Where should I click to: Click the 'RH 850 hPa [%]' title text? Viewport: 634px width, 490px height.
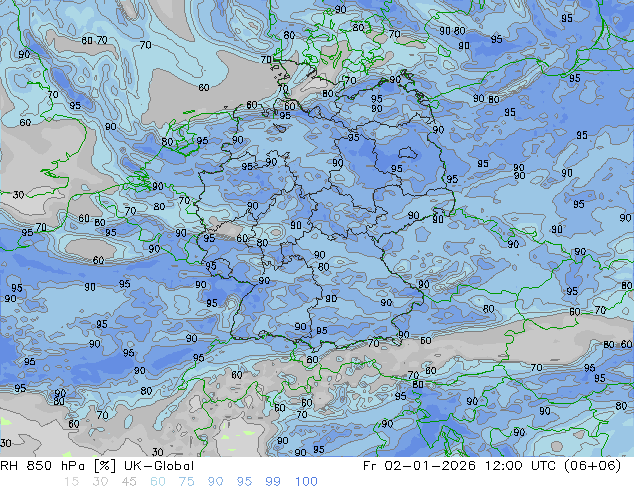point(59,466)
